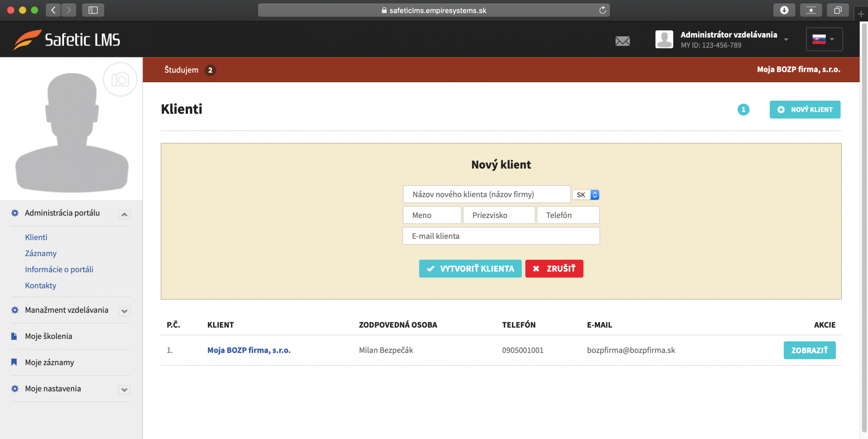Click the large profile silhouette picture
Viewport: 868px width, 439px height.
(72, 132)
